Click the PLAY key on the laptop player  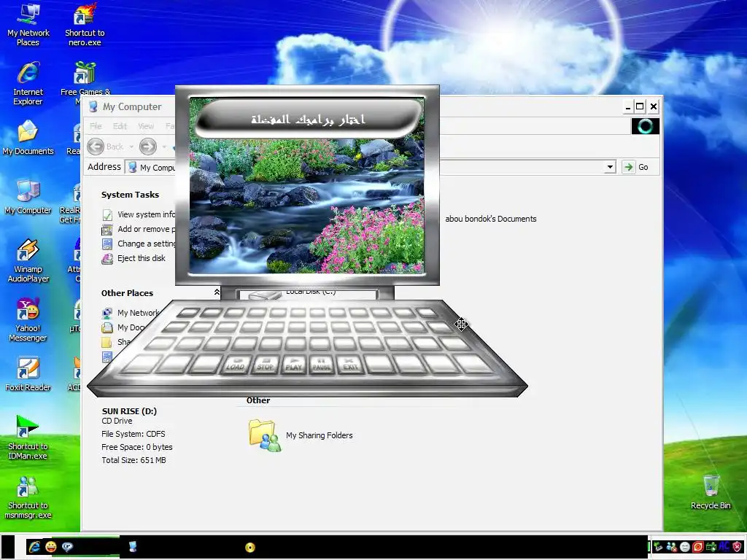(x=293, y=365)
